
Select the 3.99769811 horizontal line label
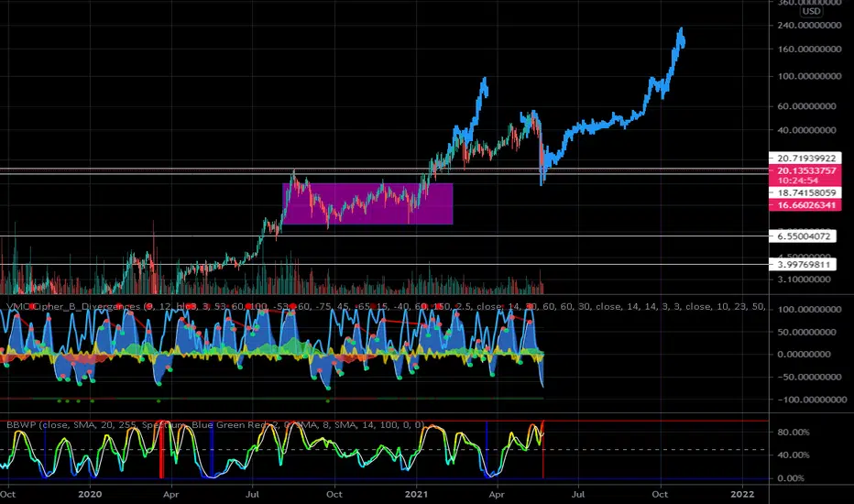pos(803,264)
